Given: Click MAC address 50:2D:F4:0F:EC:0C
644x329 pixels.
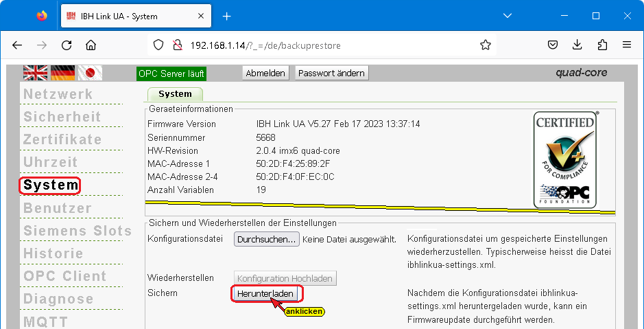Looking at the screenshot, I should coord(296,177).
